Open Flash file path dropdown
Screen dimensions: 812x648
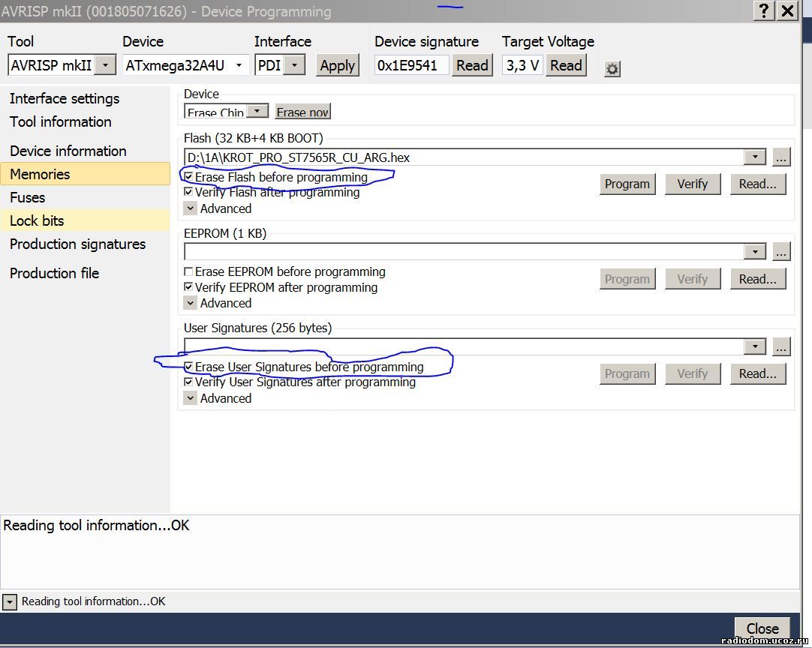[755, 157]
